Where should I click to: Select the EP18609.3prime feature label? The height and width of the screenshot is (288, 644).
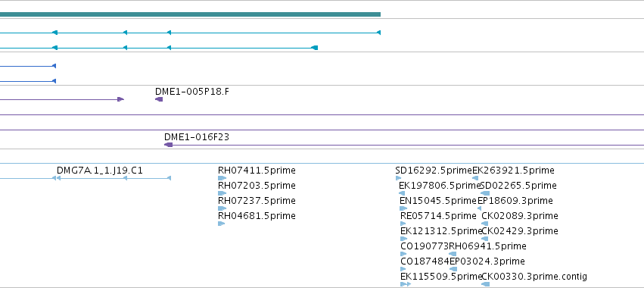[515, 201]
